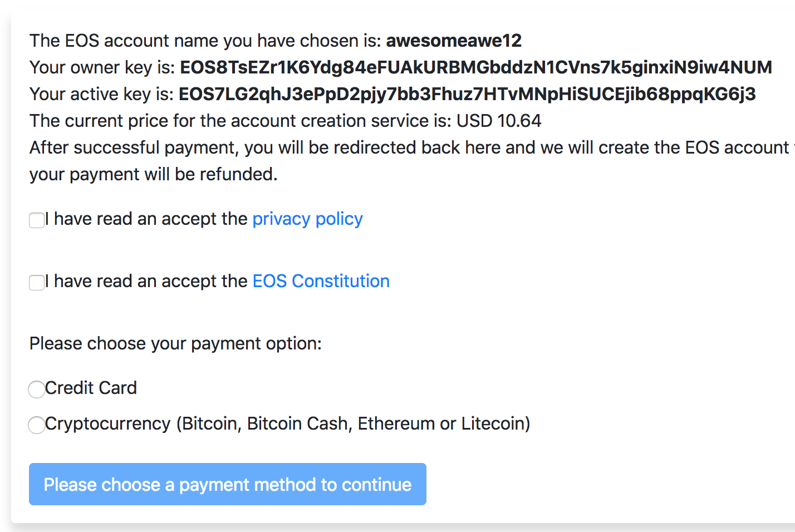Select the Credit Card radio button

[x=37, y=390]
